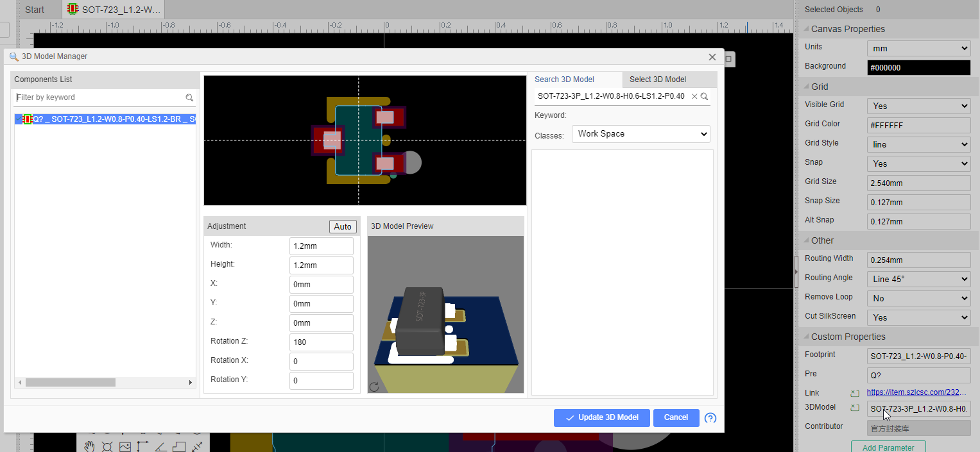Open the Units dropdown

pyautogui.click(x=918, y=48)
